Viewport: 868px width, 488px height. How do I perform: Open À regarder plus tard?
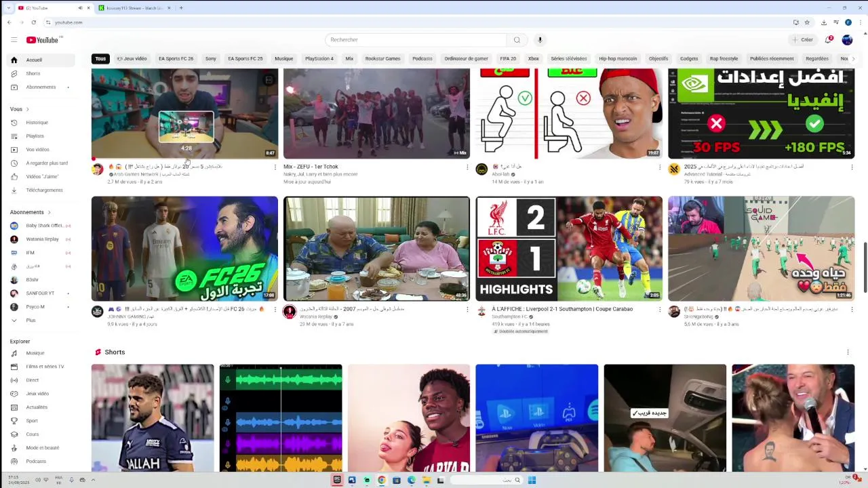click(x=47, y=163)
